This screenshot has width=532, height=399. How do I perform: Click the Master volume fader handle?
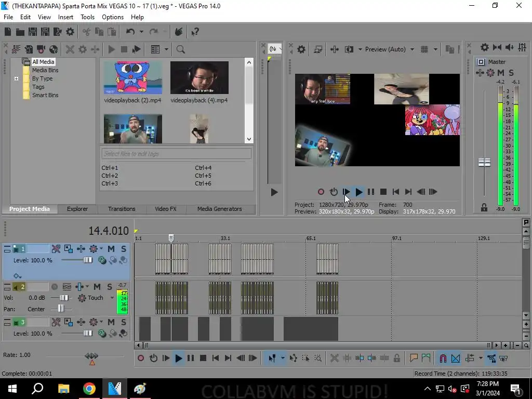[x=484, y=163]
